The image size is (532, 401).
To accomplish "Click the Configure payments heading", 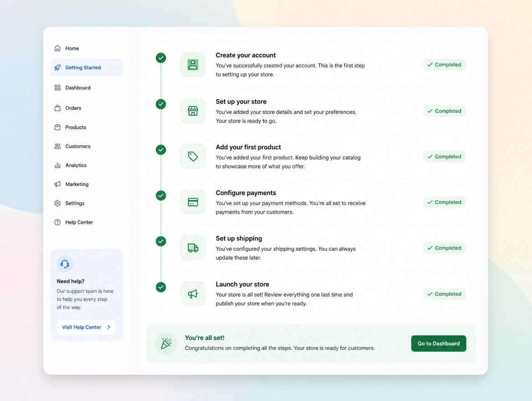I will tap(246, 193).
